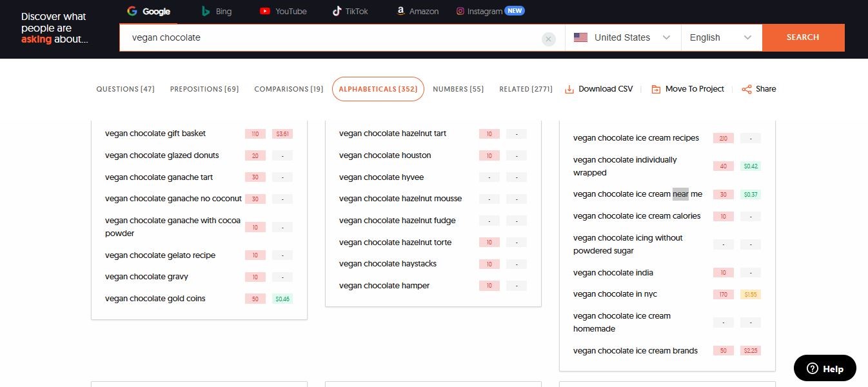Open the Questions (47) tab

pos(125,89)
